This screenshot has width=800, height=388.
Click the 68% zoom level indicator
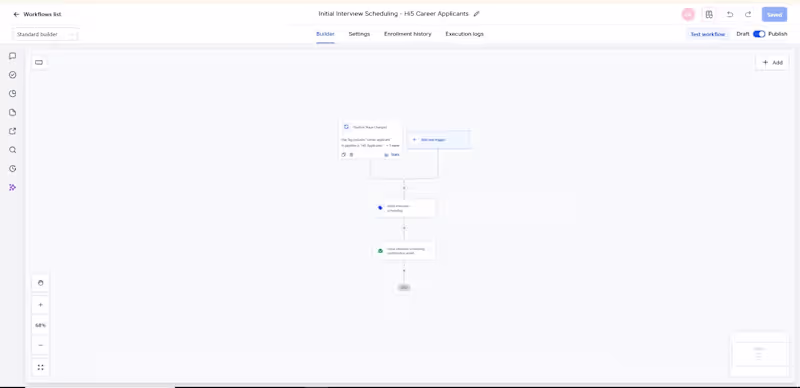41,325
